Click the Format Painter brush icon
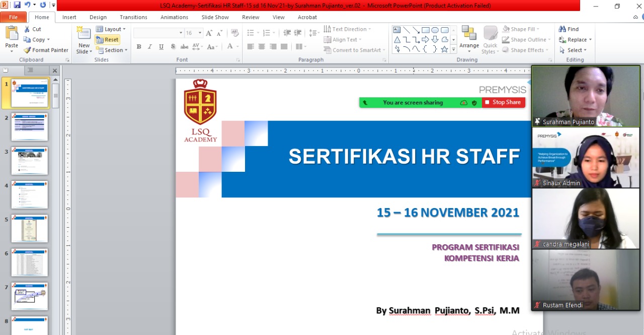This screenshot has width=644, height=335. pyautogui.click(x=26, y=50)
